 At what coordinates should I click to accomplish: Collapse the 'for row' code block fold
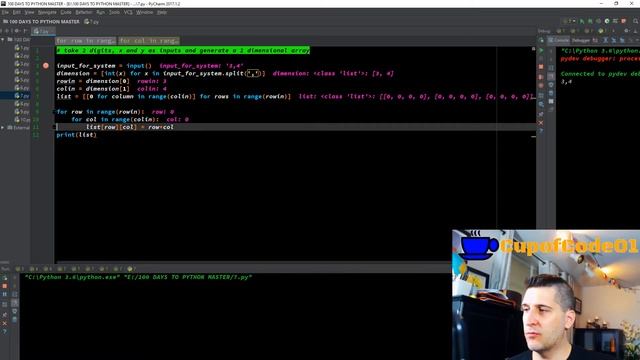(54, 112)
